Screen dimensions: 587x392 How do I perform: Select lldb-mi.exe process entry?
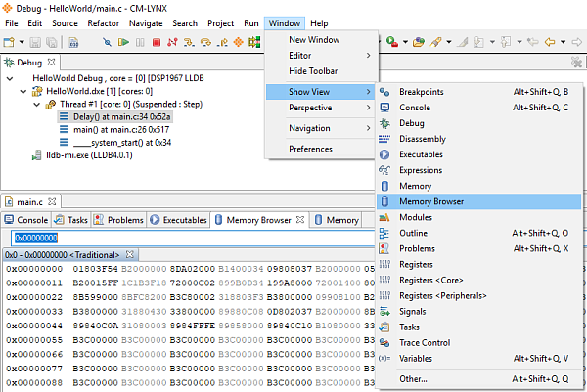click(x=82, y=155)
